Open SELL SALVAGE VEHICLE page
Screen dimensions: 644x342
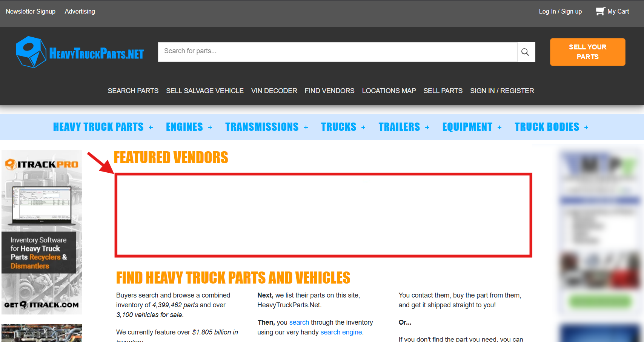click(204, 90)
